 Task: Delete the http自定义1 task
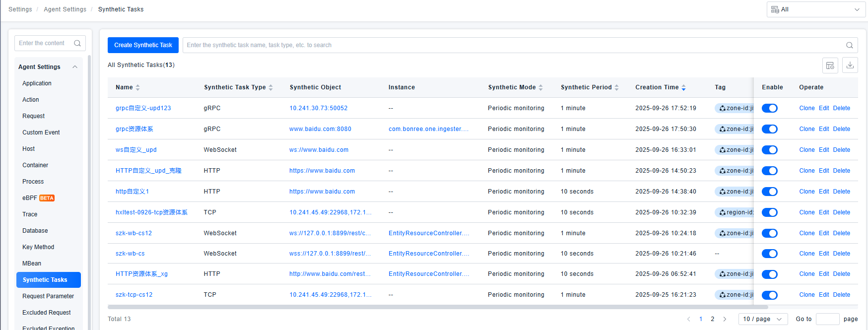[841, 192]
